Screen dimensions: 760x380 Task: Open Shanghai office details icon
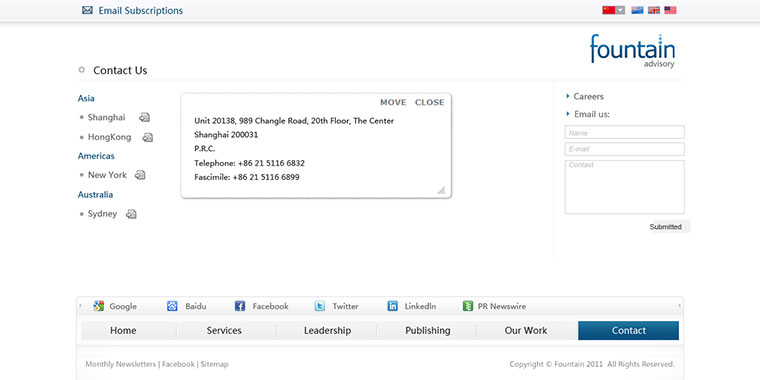[x=144, y=117]
